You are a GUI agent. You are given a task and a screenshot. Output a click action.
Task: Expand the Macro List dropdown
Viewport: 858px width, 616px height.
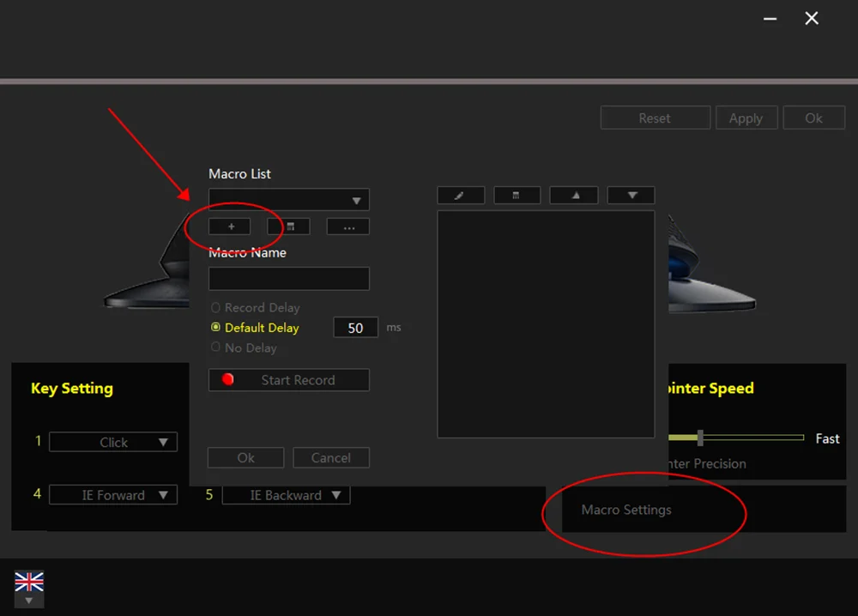pyautogui.click(x=289, y=200)
